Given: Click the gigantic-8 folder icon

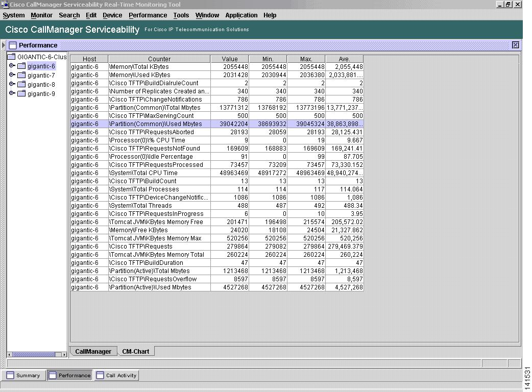Looking at the screenshot, I should pyautogui.click(x=21, y=84).
